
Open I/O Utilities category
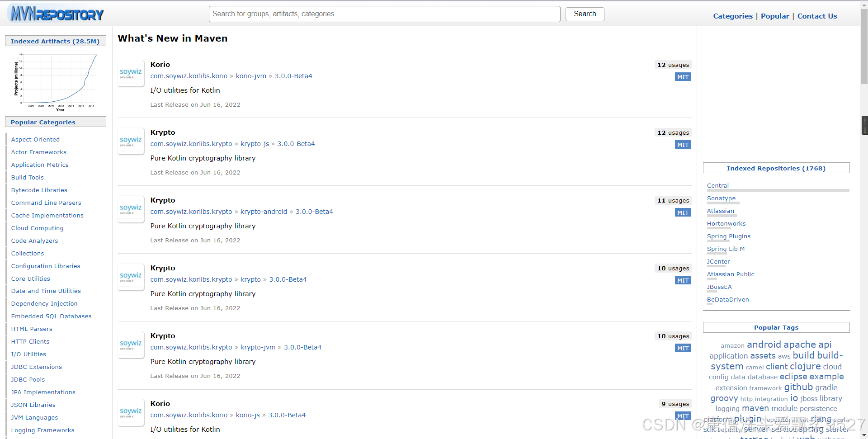pyautogui.click(x=28, y=354)
